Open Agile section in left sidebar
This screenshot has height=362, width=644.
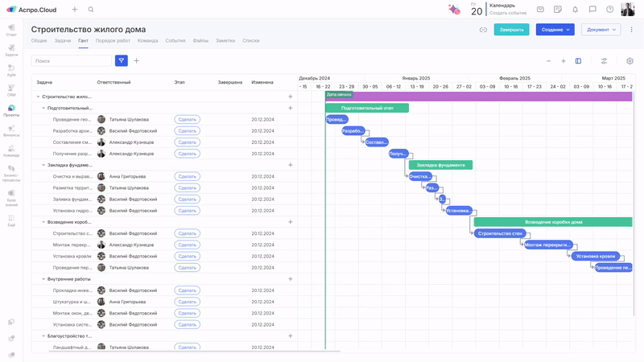click(11, 70)
